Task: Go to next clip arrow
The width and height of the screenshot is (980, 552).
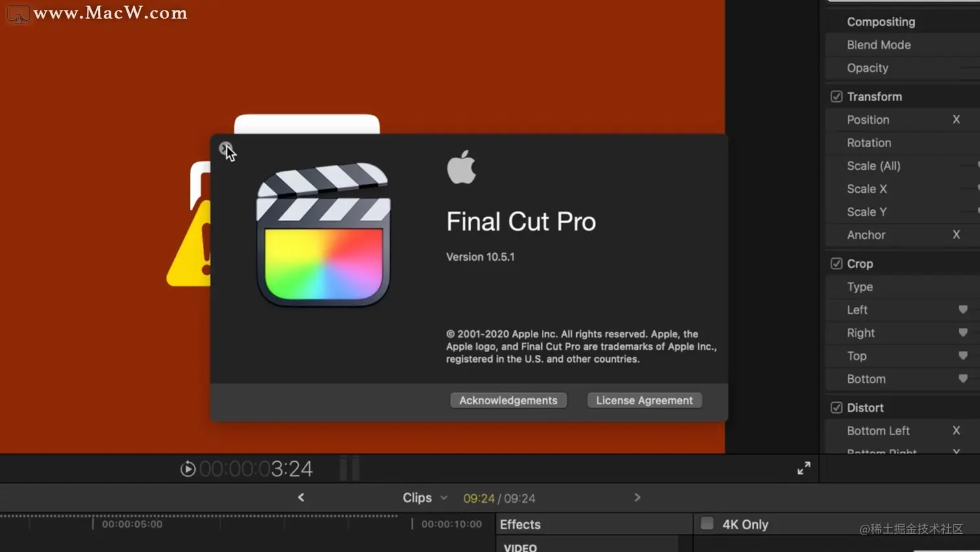Action: point(637,498)
